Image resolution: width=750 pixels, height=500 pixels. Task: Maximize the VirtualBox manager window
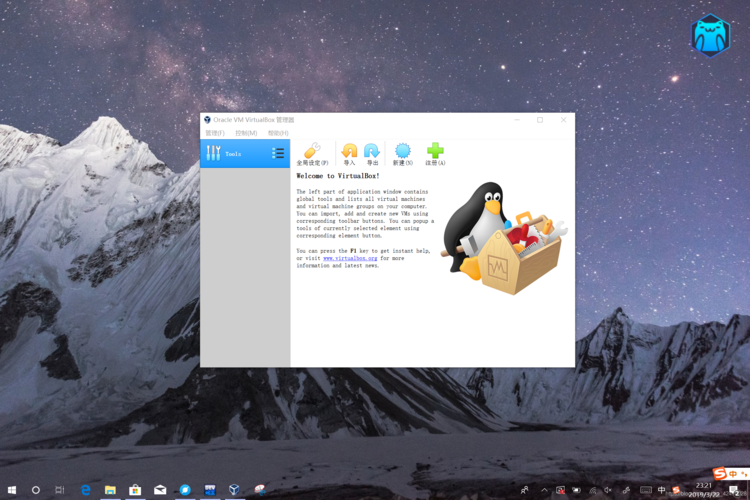540,120
